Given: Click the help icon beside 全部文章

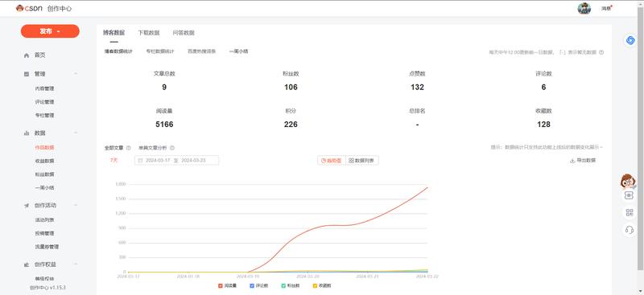Looking at the screenshot, I should tap(128, 148).
